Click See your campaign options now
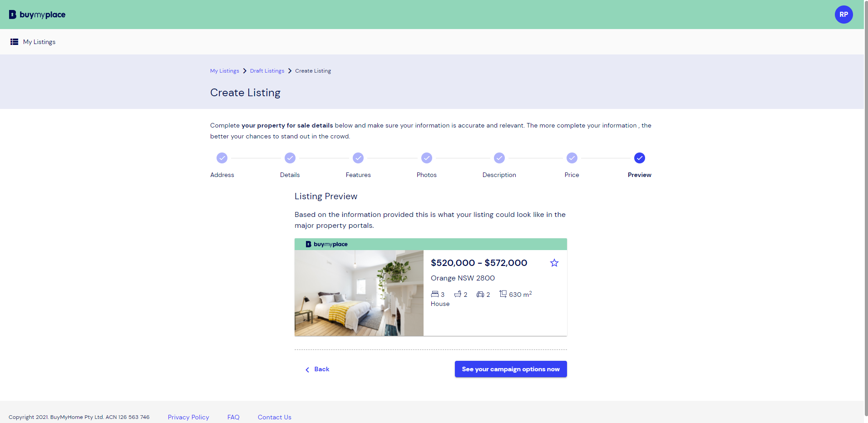 511,369
